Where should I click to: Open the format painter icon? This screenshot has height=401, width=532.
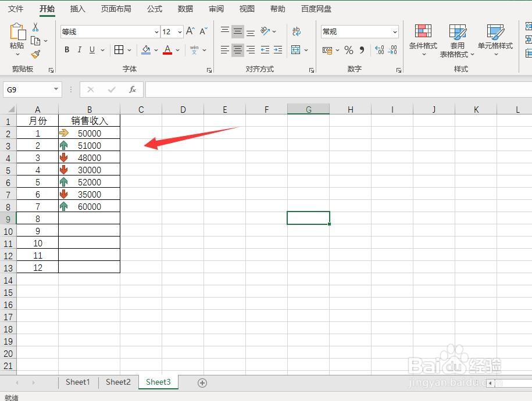35,55
